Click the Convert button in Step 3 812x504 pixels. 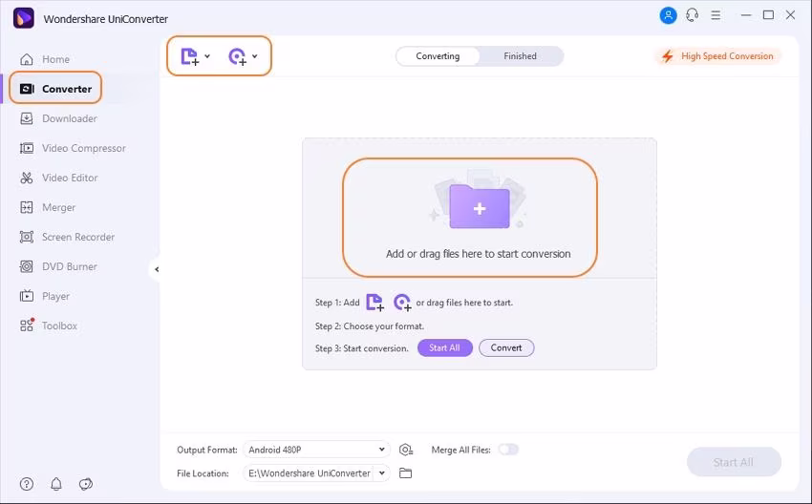pyautogui.click(x=506, y=347)
